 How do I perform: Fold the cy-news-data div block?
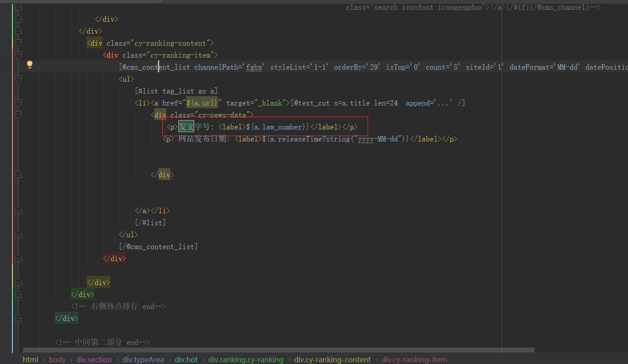click(x=18, y=115)
